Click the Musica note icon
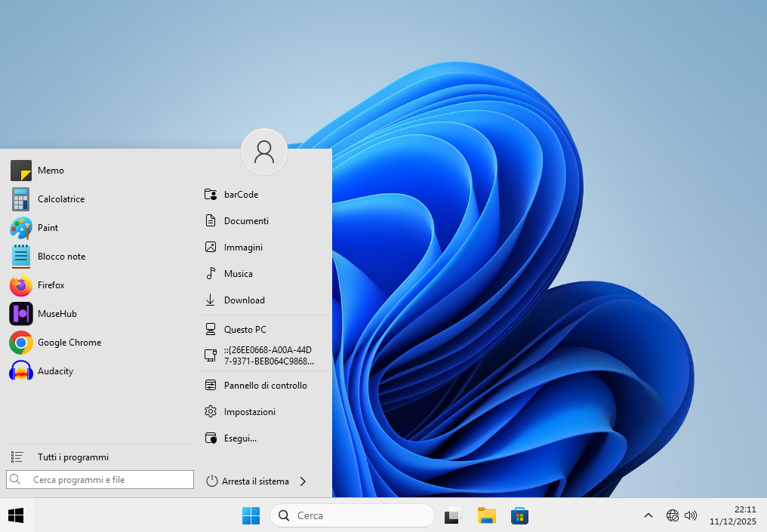Screen dimensions: 767x532 (211, 274)
